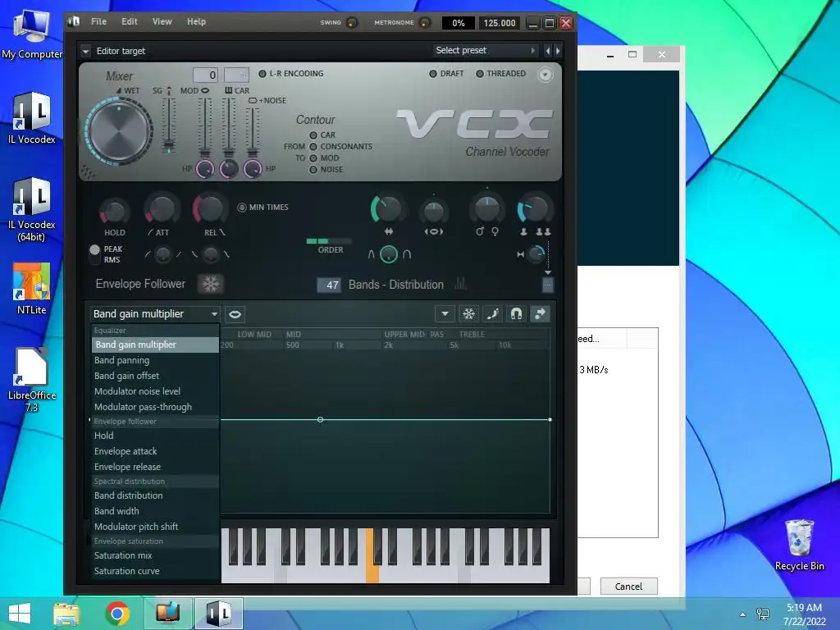Open the File menu

(98, 21)
